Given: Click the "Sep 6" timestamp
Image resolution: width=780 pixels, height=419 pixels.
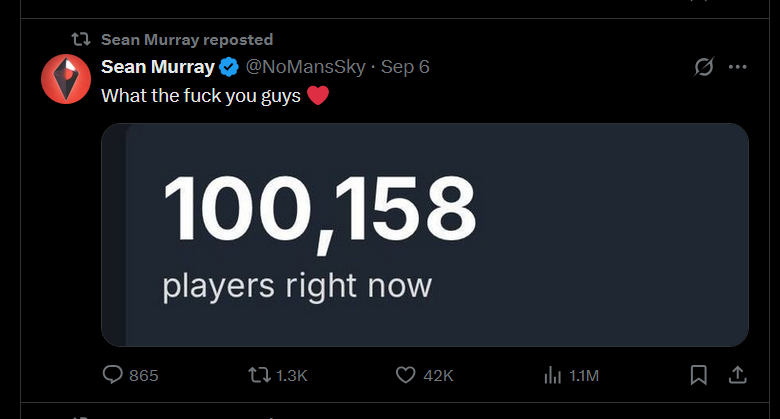Looking at the screenshot, I should (405, 68).
